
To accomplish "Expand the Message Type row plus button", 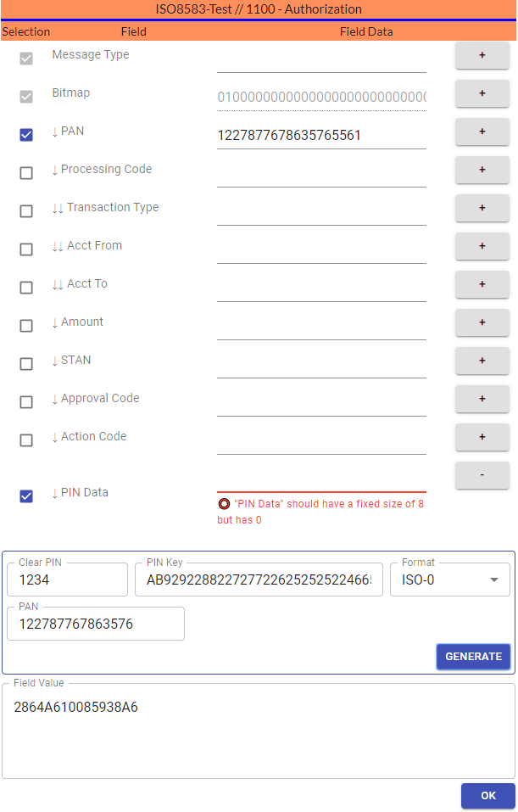I will (x=482, y=55).
